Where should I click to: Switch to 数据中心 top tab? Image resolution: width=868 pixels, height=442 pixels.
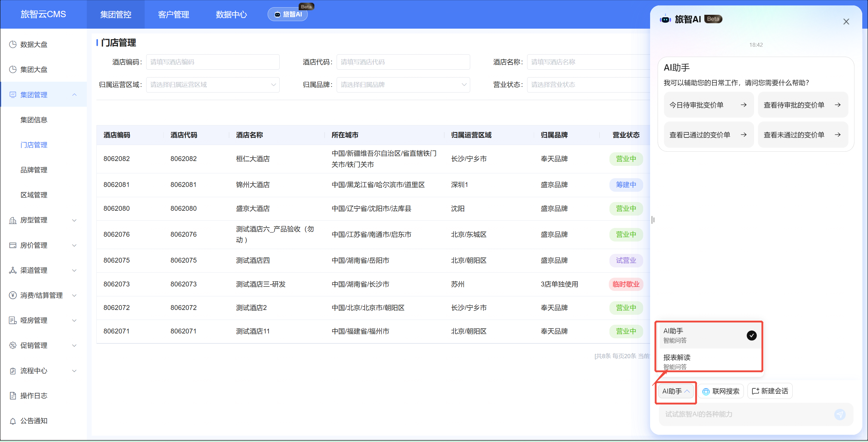coord(231,14)
